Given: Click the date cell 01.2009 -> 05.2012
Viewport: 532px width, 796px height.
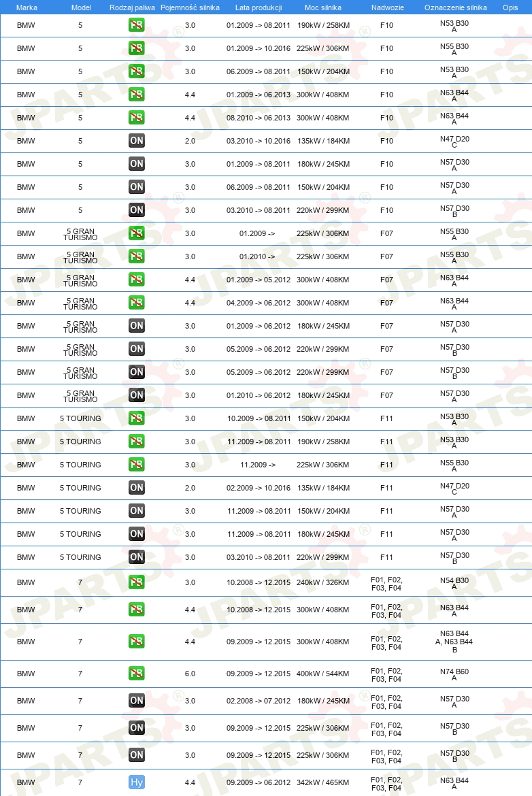Looking at the screenshot, I should tap(259, 280).
